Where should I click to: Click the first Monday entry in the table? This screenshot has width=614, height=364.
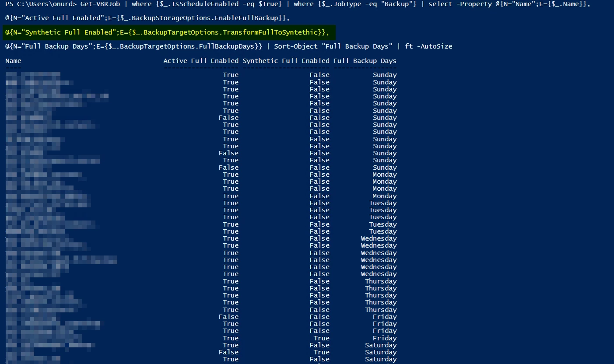[x=384, y=175]
